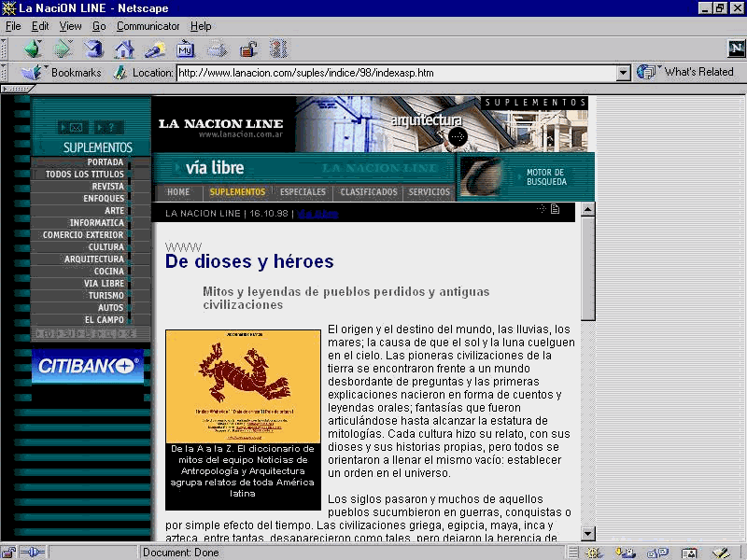Open the Search toolbar icon
The height and width of the screenshot is (560, 747).
pos(155,49)
